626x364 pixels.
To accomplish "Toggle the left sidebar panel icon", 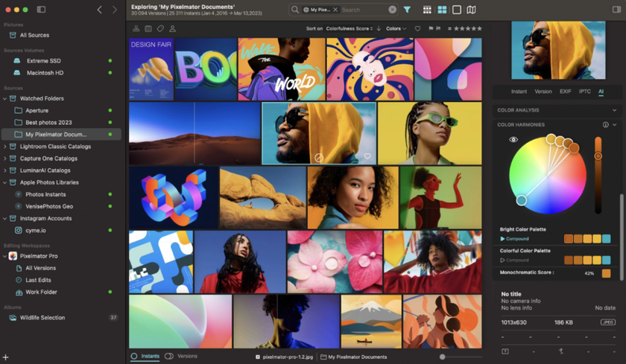I will 41,10.
